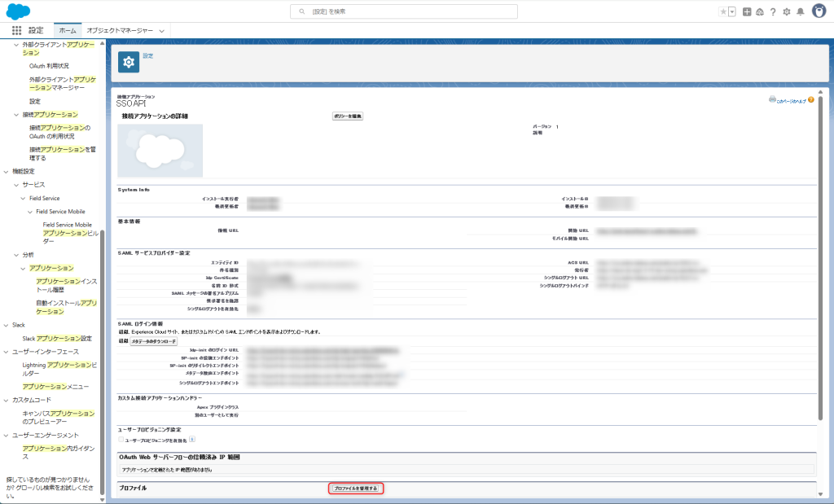Open Slack アプリケーション設定 in sidebar
This screenshot has height=504, width=834.
click(57, 338)
